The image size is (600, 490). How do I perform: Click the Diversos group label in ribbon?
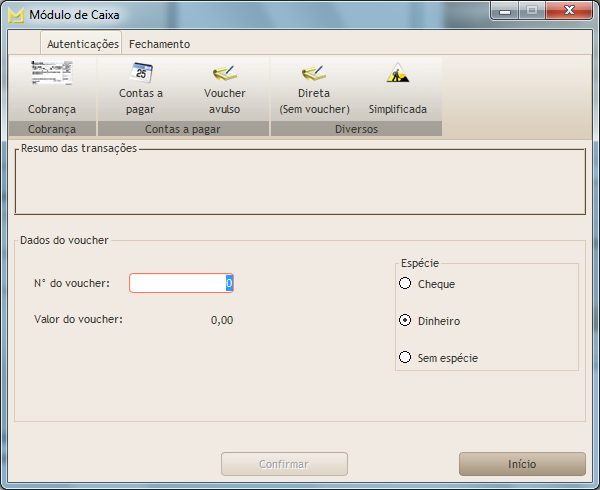click(356, 129)
